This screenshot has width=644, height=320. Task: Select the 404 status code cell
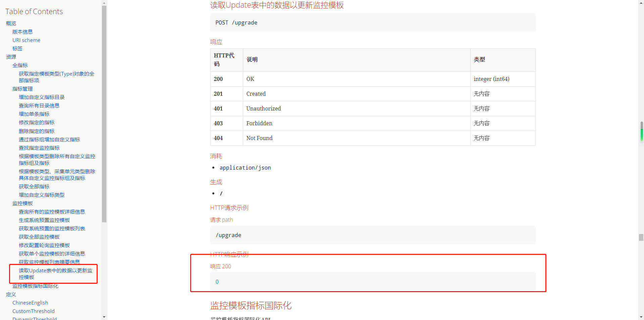(226, 138)
